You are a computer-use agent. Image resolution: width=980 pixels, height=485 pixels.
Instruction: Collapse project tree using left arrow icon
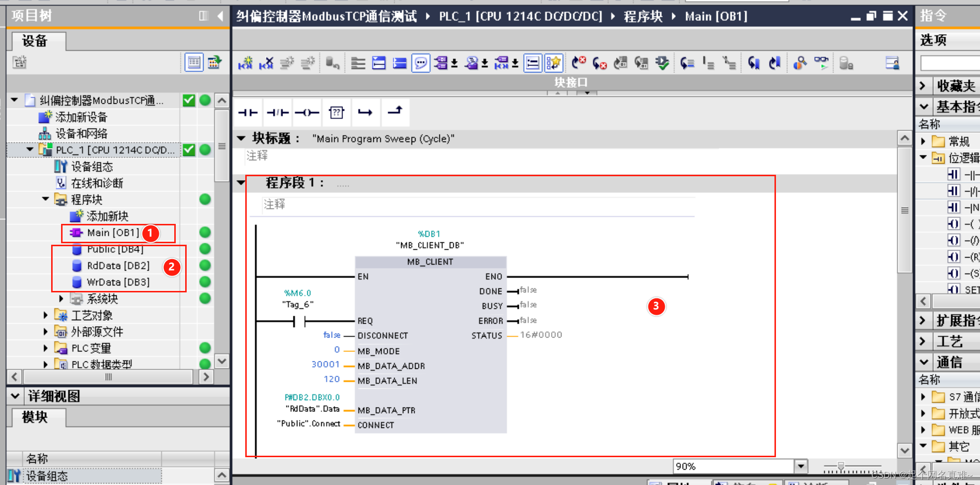click(x=220, y=16)
